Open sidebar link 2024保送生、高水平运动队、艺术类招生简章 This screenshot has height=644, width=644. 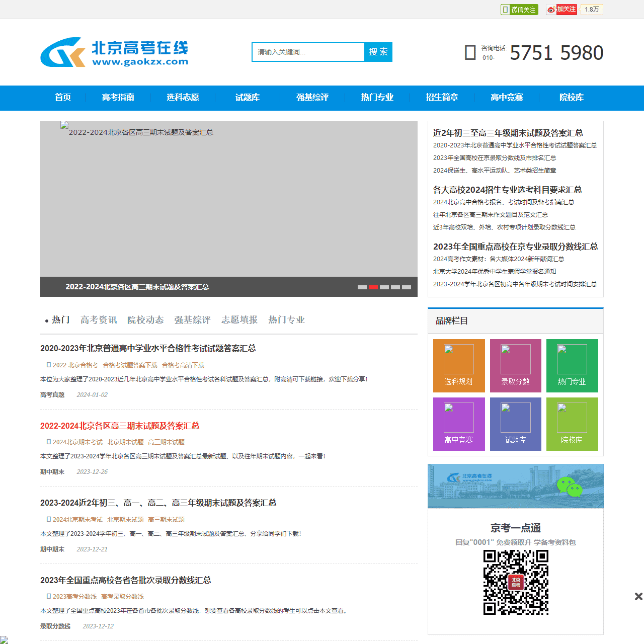(x=495, y=171)
